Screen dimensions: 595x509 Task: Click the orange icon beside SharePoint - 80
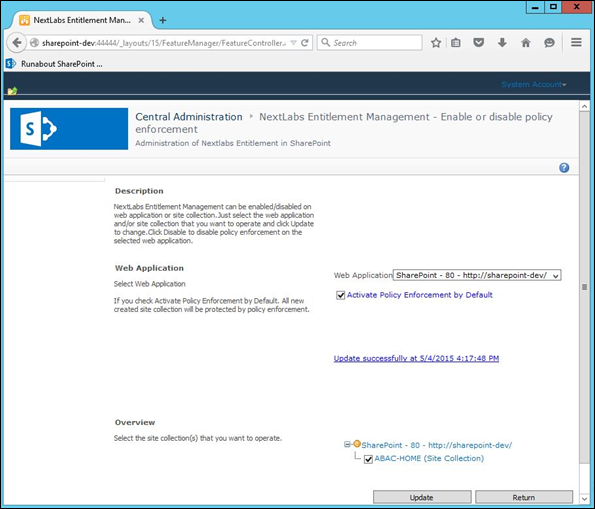(357, 443)
